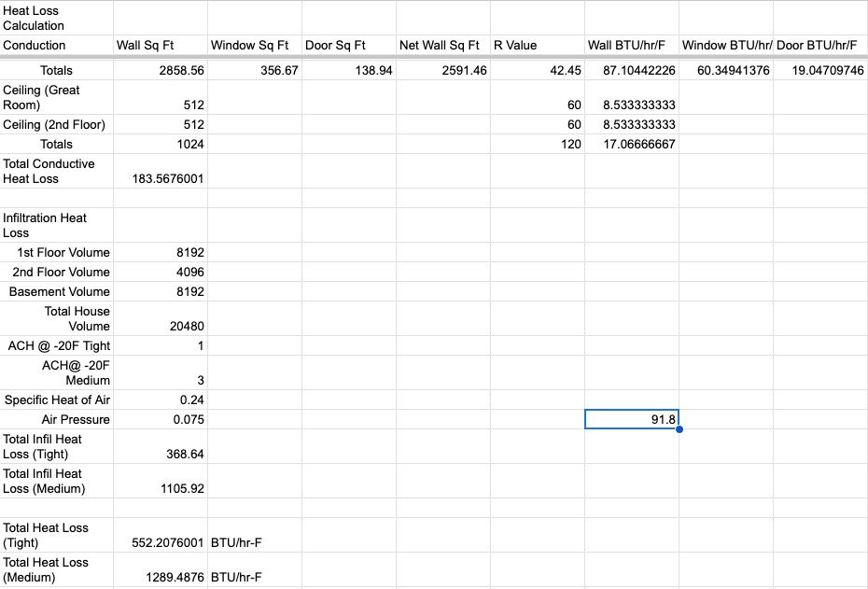Select the 'Total Heat Loss (Tight)' label

[56, 535]
